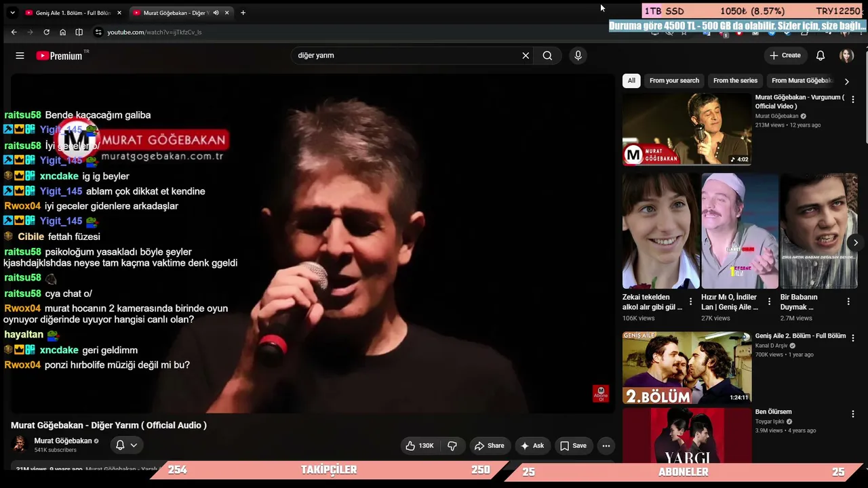Click the Abone Ol watermark in player
868x488 pixels.
tap(601, 394)
